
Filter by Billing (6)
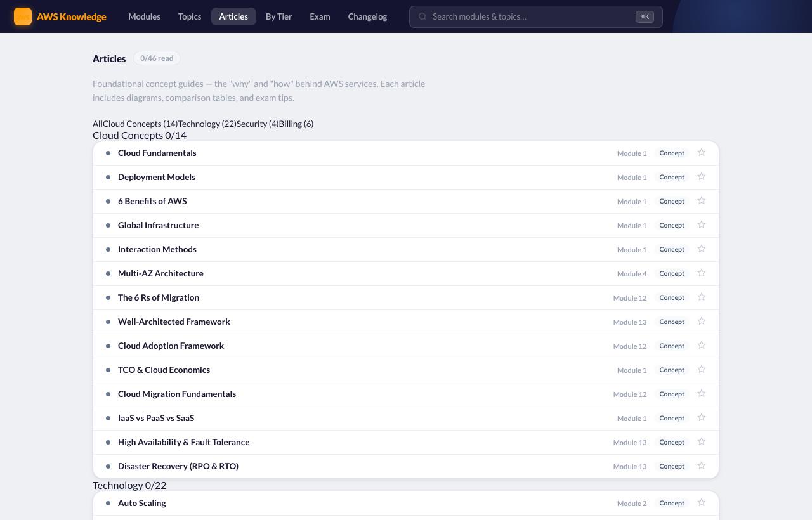296,124
